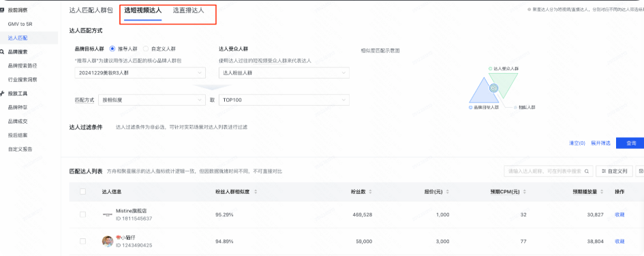Image resolution: width=644 pixels, height=256 pixels.
Task: Click the 相似人群 legend in the diagram
Action: pos(525,107)
